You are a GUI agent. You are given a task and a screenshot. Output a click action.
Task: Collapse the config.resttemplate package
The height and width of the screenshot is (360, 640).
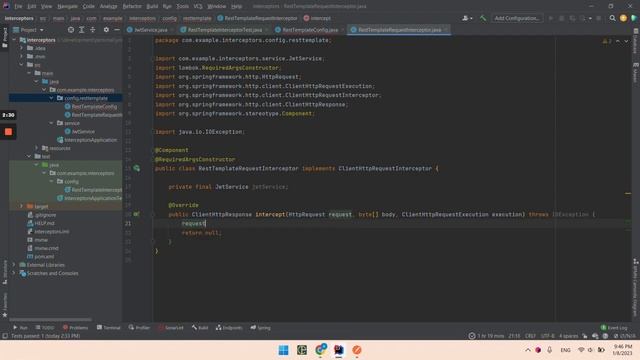tap(51, 98)
